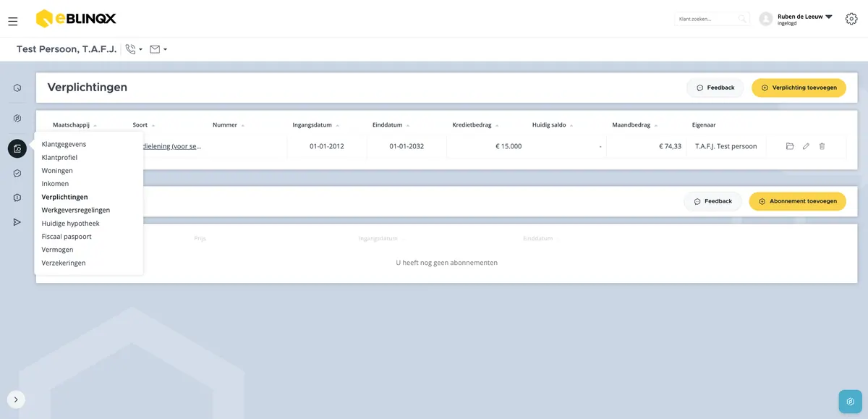
Task: Choose Vermogen in the flyout menu
Action: click(x=57, y=250)
